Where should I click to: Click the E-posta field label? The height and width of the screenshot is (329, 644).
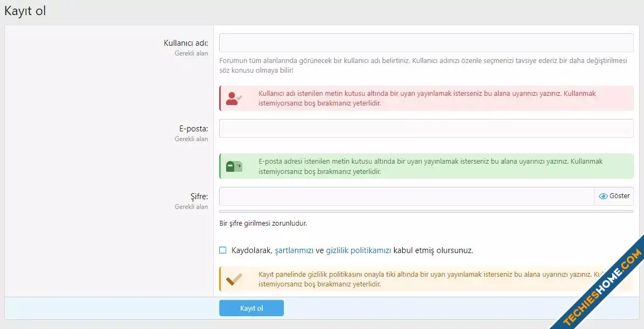click(193, 129)
